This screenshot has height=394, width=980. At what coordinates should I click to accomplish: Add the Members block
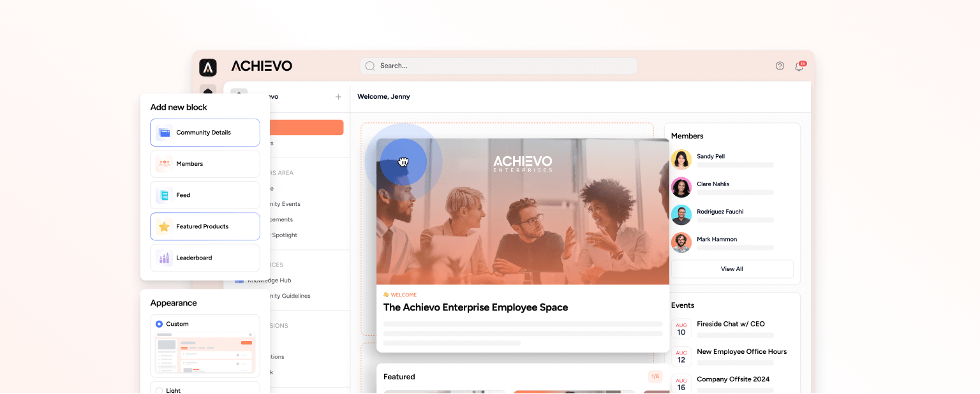(205, 164)
